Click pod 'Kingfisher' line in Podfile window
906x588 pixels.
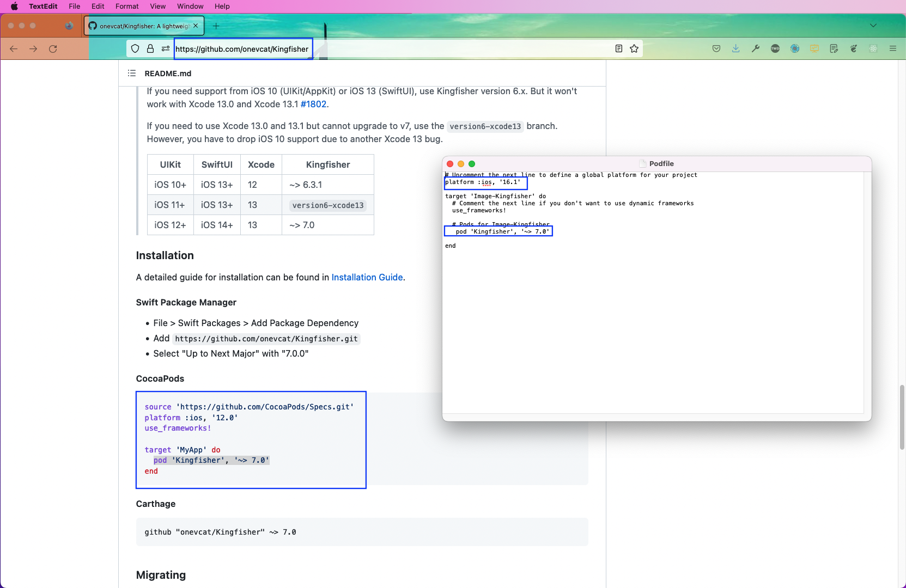(x=502, y=231)
